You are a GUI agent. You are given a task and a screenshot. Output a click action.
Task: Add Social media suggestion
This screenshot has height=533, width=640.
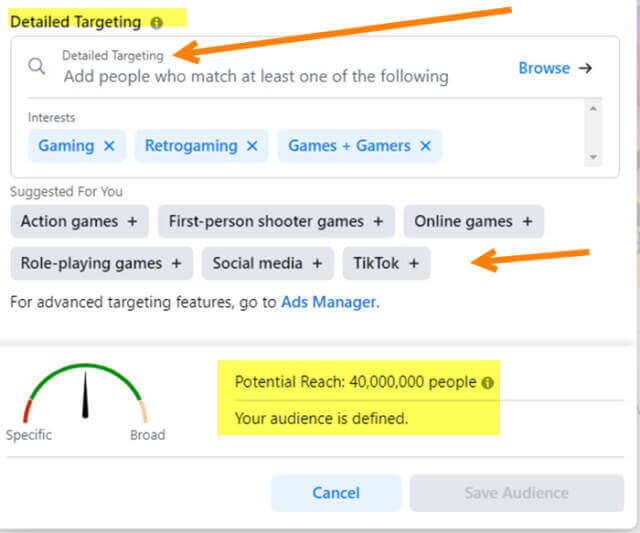[268, 264]
